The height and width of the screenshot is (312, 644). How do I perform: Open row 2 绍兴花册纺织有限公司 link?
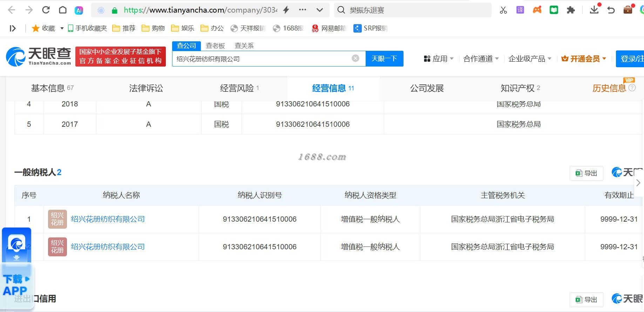[108, 247]
